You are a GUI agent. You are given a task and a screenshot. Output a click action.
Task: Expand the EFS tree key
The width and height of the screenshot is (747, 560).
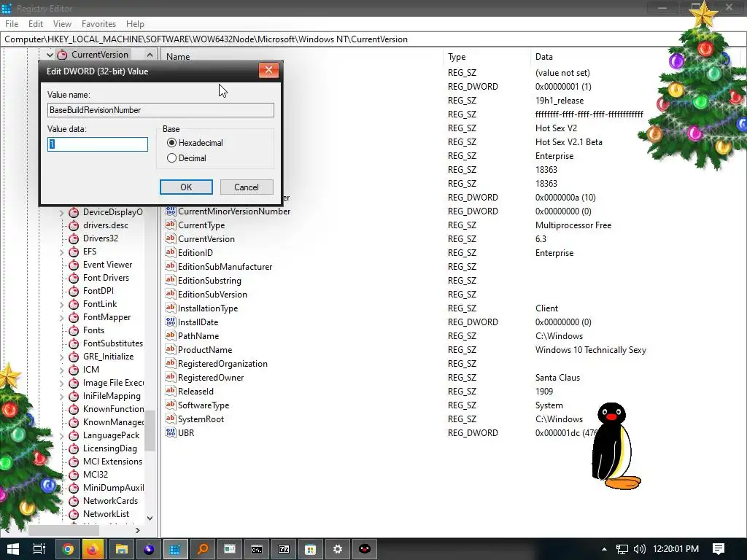point(61,252)
